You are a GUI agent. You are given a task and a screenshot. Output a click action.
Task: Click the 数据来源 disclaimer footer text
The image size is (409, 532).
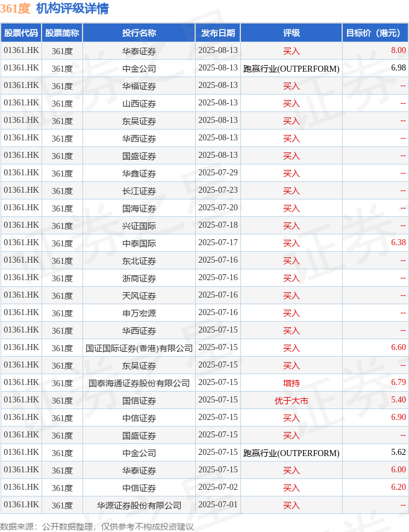tap(97, 526)
